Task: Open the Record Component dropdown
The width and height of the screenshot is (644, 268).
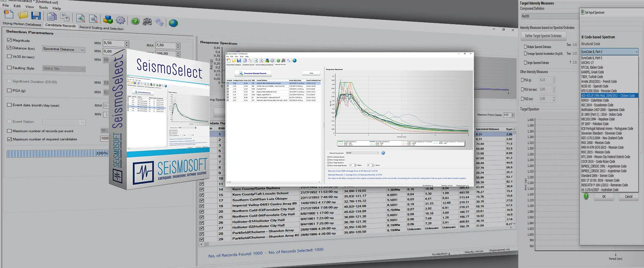Action: click(x=363, y=153)
